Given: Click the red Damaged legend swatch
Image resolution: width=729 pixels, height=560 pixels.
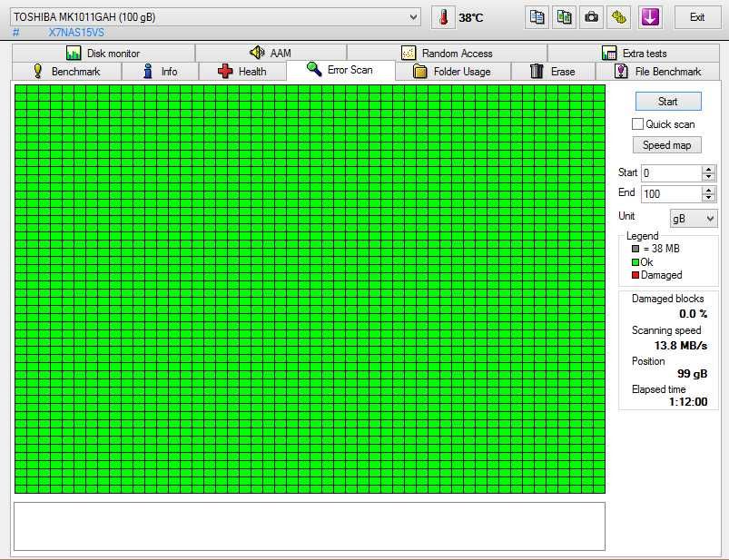Looking at the screenshot, I should (635, 275).
